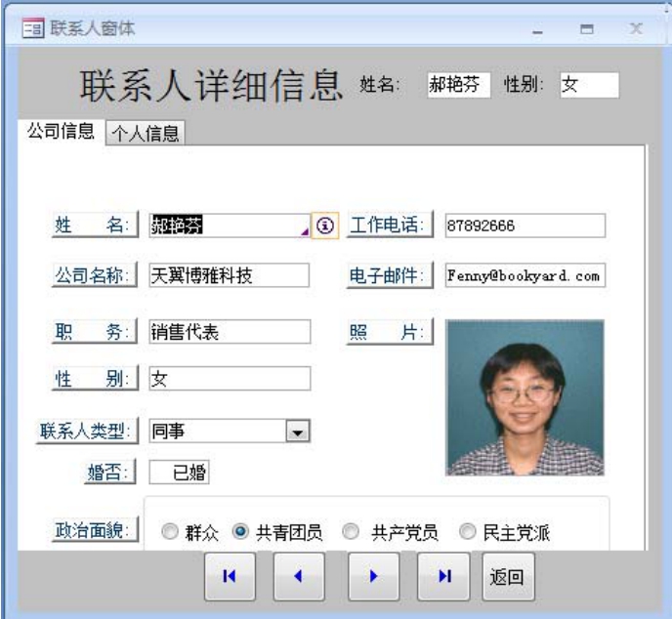Go to the first record

[229, 576]
